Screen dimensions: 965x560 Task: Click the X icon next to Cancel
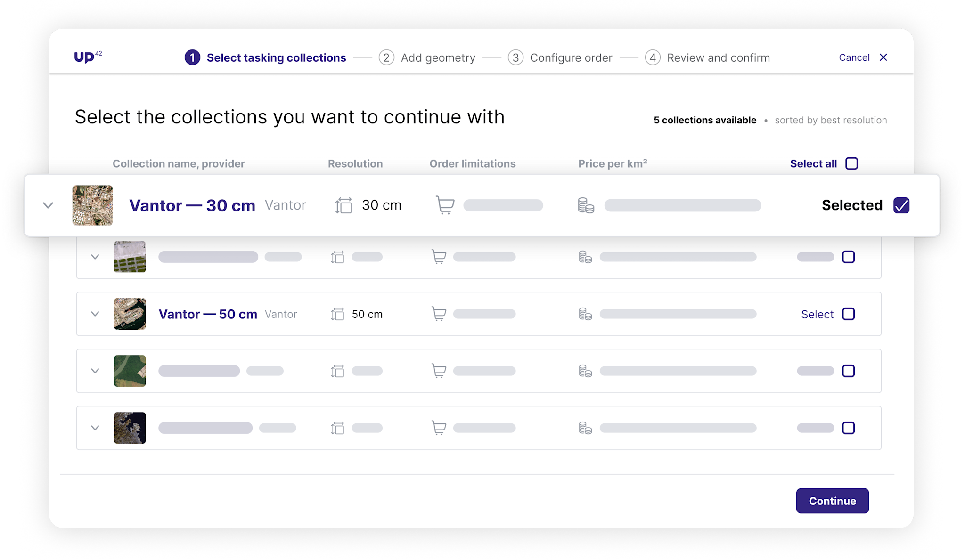point(883,57)
